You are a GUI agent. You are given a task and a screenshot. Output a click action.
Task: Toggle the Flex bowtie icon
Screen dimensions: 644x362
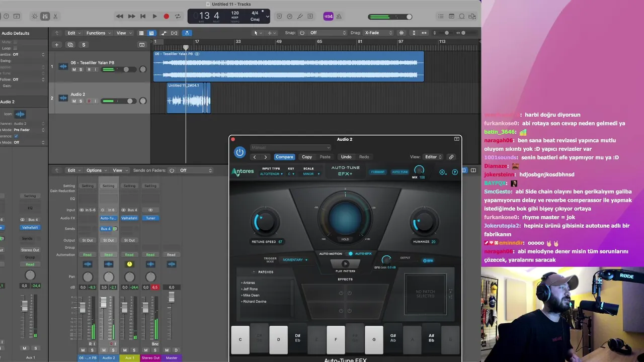[x=174, y=33]
